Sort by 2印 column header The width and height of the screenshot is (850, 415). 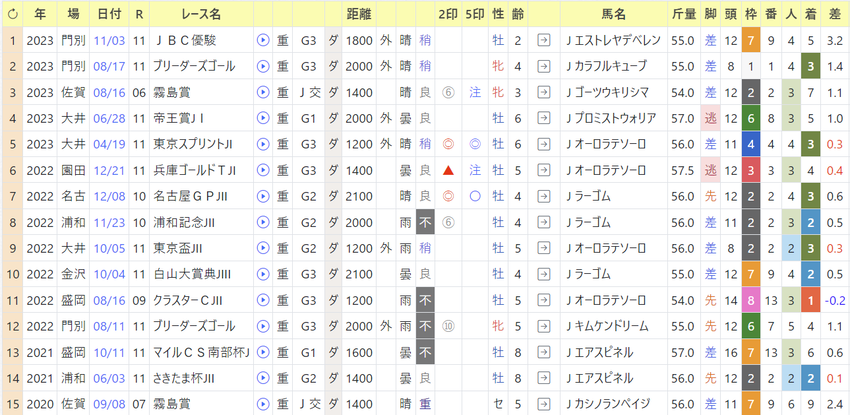click(x=448, y=15)
